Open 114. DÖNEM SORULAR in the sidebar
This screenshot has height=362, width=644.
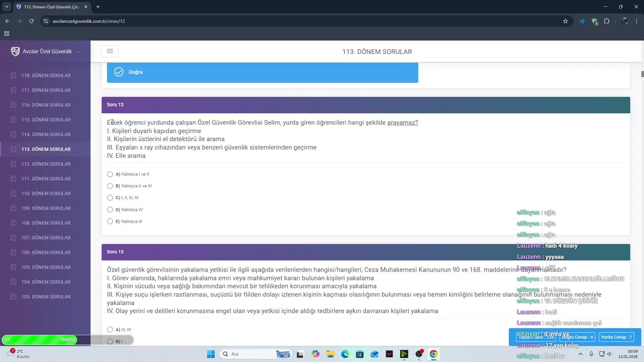click(x=45, y=134)
